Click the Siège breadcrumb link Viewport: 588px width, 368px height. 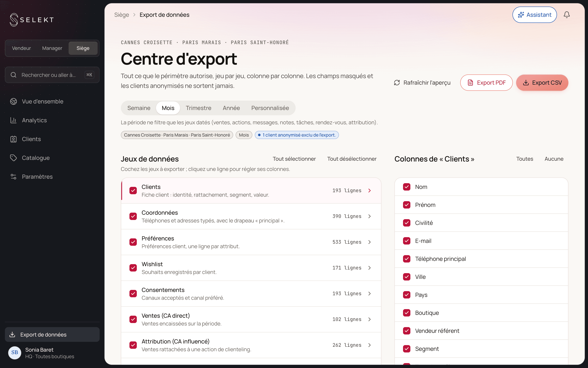coord(121,15)
